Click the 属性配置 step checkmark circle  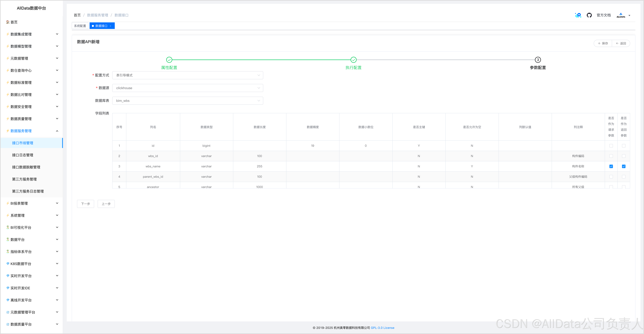coord(169,60)
